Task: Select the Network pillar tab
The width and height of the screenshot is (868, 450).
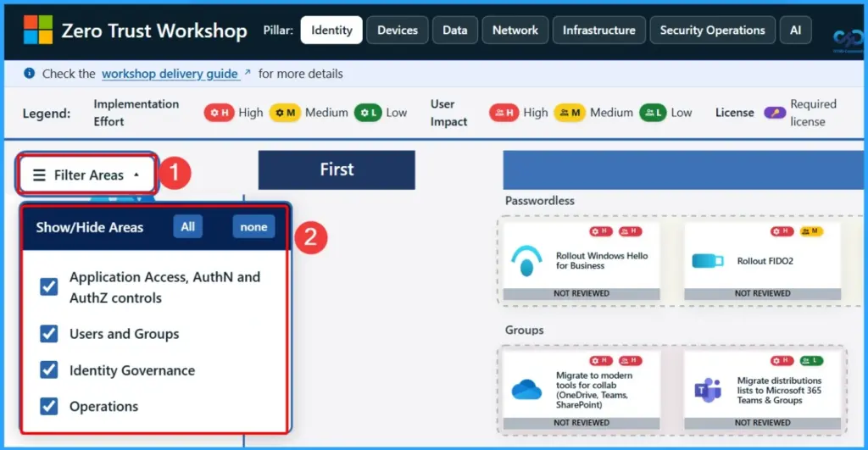Action: point(515,31)
